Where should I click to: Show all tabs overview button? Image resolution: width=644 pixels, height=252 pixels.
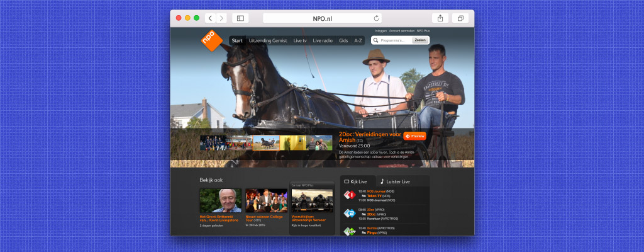pos(460,18)
